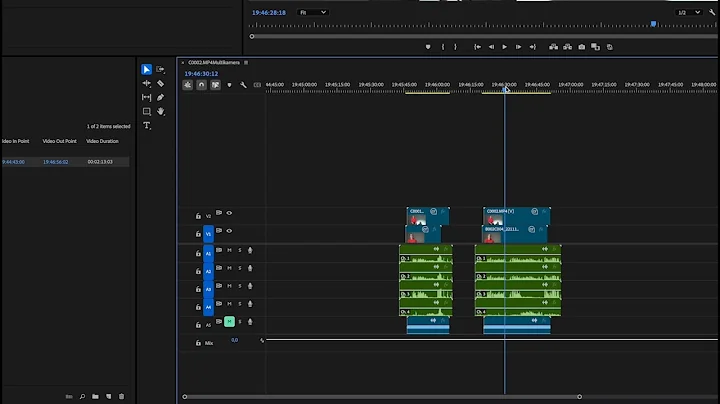Select the Track Select Forward tool
The height and width of the screenshot is (404, 720).
pos(160,69)
